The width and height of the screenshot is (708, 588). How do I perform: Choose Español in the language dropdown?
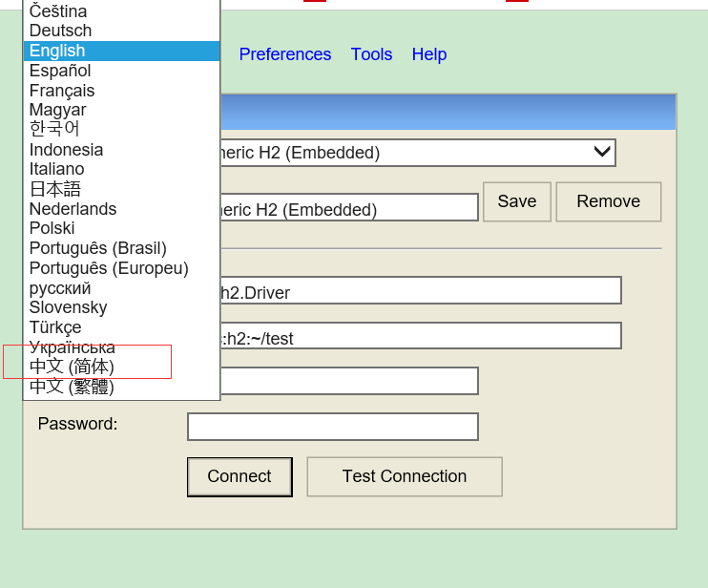click(x=60, y=71)
